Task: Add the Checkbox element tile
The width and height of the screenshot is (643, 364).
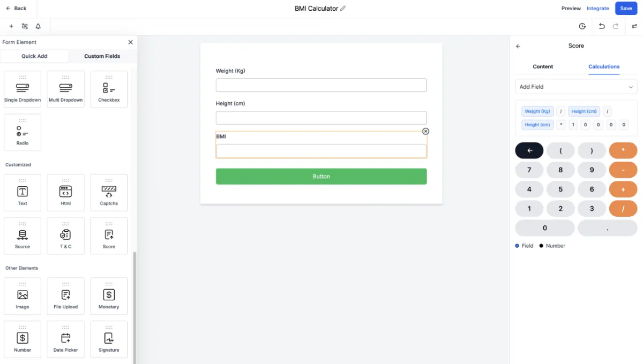Action: pos(109,89)
